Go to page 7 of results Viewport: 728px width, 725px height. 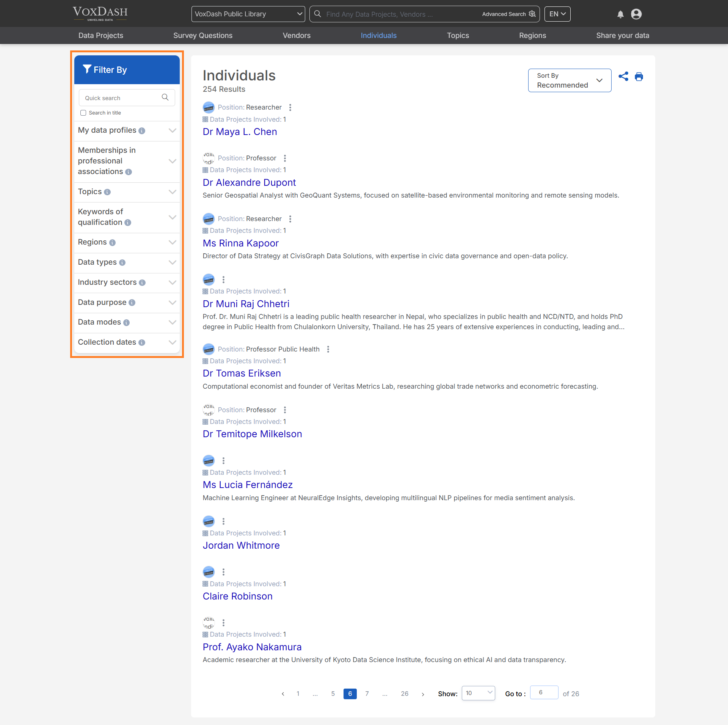[367, 694]
